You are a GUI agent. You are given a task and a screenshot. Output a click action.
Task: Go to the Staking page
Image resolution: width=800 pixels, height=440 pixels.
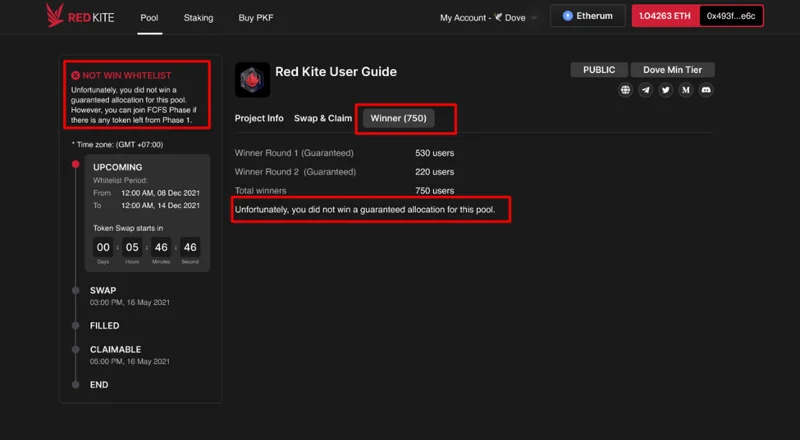point(198,18)
